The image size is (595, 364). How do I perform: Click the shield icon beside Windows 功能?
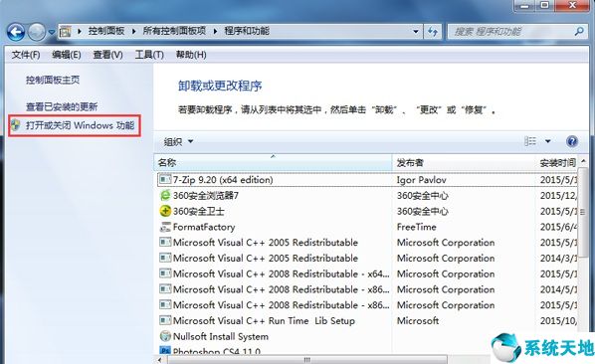coord(16,125)
